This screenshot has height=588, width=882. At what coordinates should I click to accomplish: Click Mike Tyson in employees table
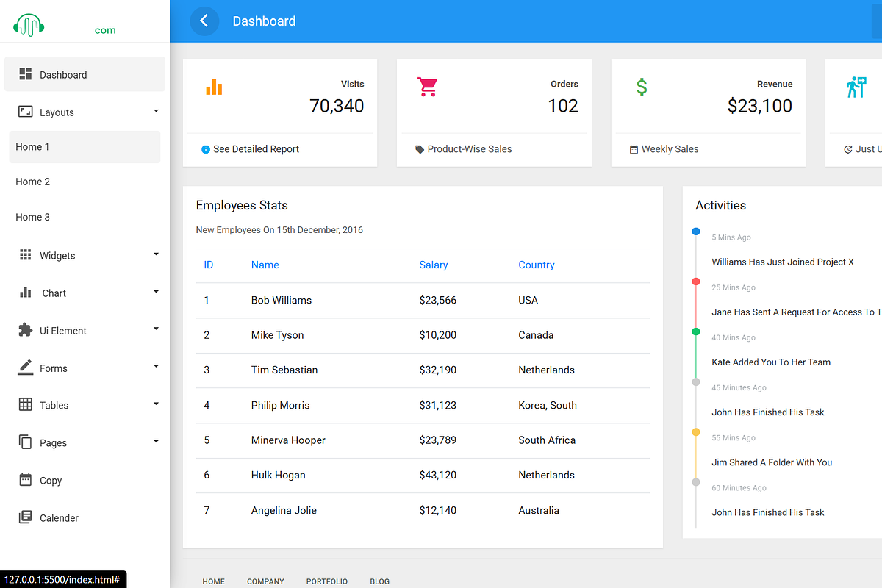tap(277, 335)
